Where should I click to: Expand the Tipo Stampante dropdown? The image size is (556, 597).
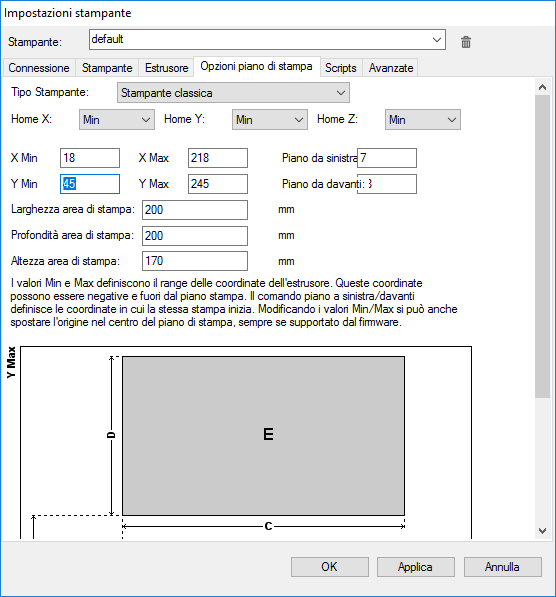click(233, 93)
